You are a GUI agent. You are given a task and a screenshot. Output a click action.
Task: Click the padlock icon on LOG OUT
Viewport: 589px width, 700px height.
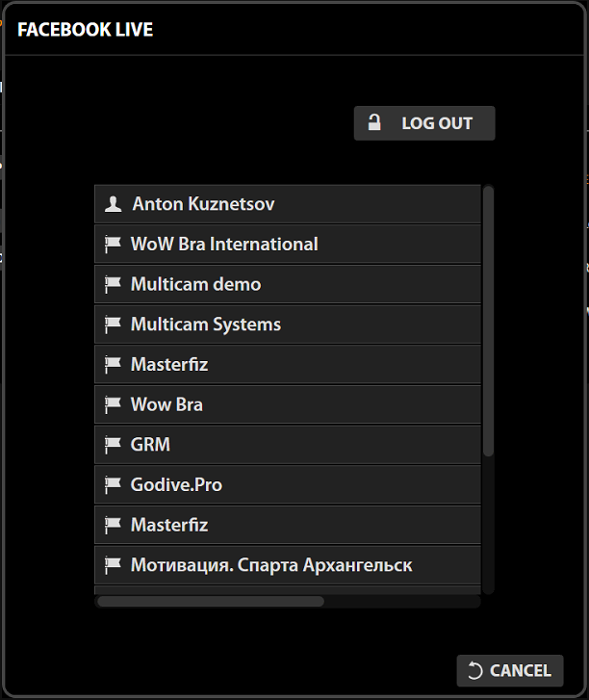click(x=374, y=122)
